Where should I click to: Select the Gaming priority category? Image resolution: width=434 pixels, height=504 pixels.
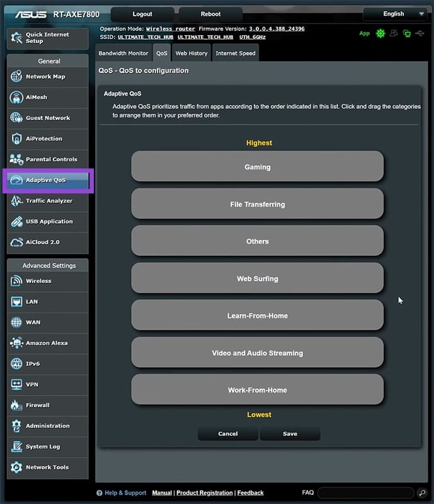pyautogui.click(x=257, y=167)
